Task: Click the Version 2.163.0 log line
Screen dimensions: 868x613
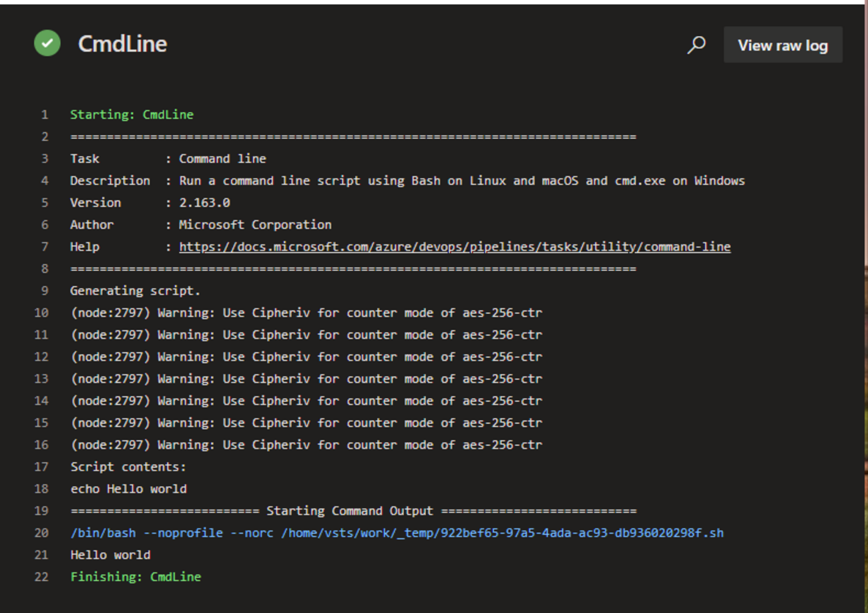Action: pyautogui.click(x=150, y=203)
